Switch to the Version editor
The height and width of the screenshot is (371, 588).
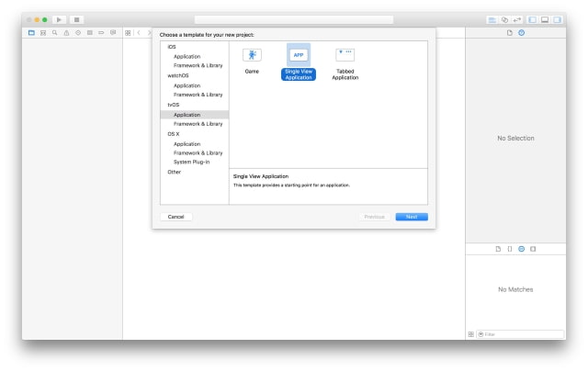[x=516, y=19]
